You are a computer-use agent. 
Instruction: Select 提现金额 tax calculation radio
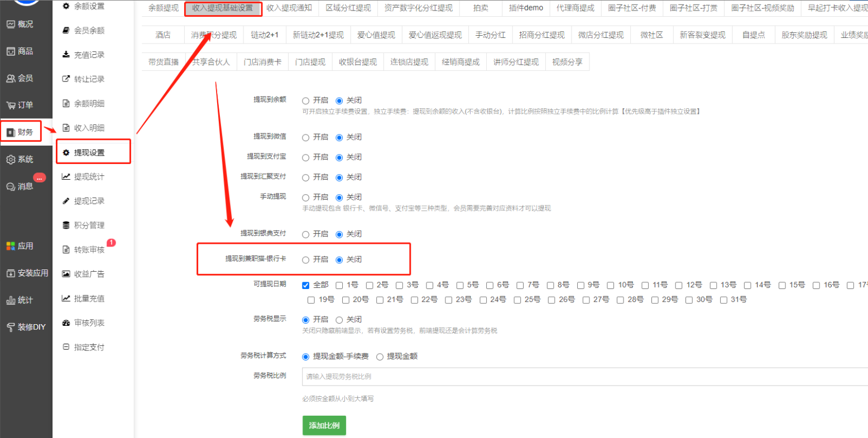380,357
